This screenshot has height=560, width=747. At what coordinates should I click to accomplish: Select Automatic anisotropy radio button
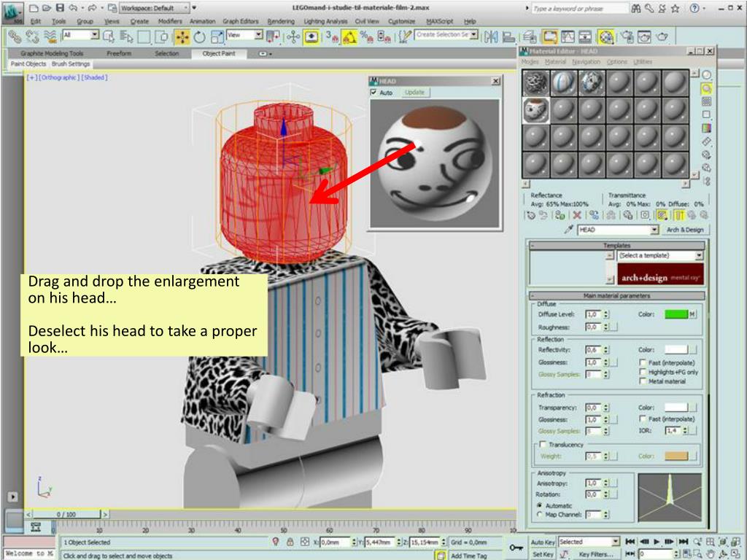(540, 506)
